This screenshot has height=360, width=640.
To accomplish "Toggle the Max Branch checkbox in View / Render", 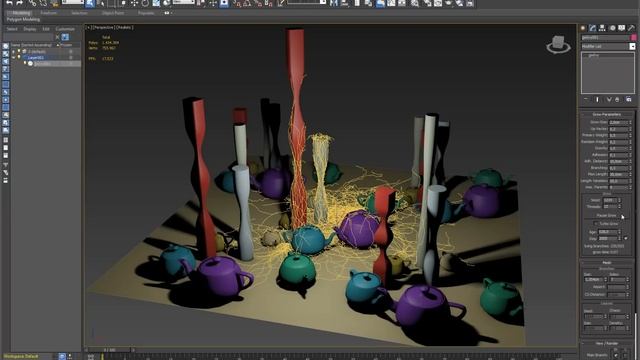I will coord(616,355).
